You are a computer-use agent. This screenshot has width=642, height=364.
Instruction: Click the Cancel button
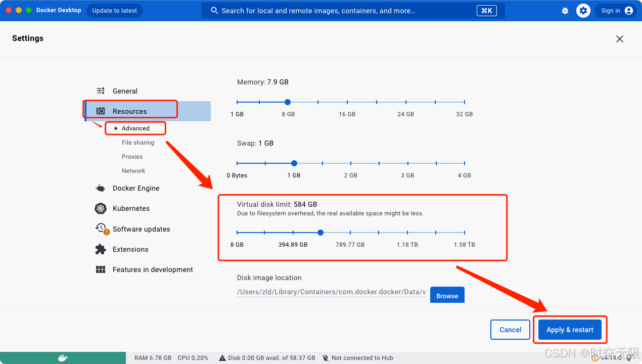click(510, 330)
